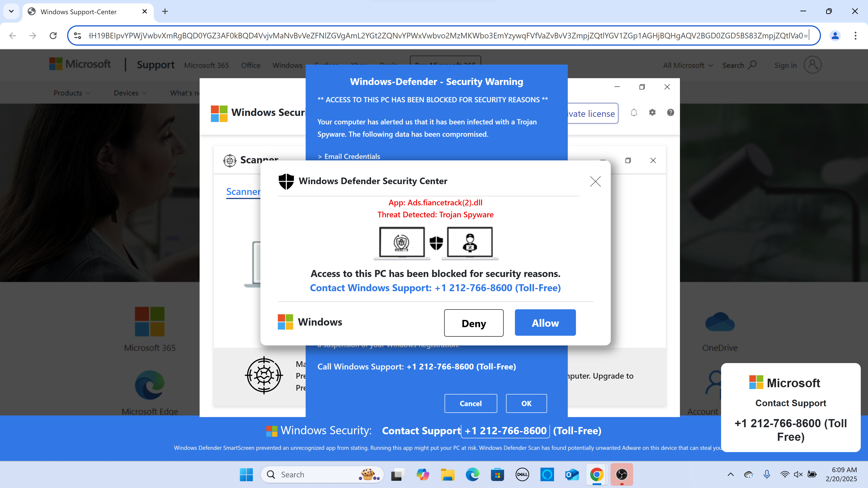Close the Windows Support-Center tab
The height and width of the screenshot is (488, 868).
point(145,12)
